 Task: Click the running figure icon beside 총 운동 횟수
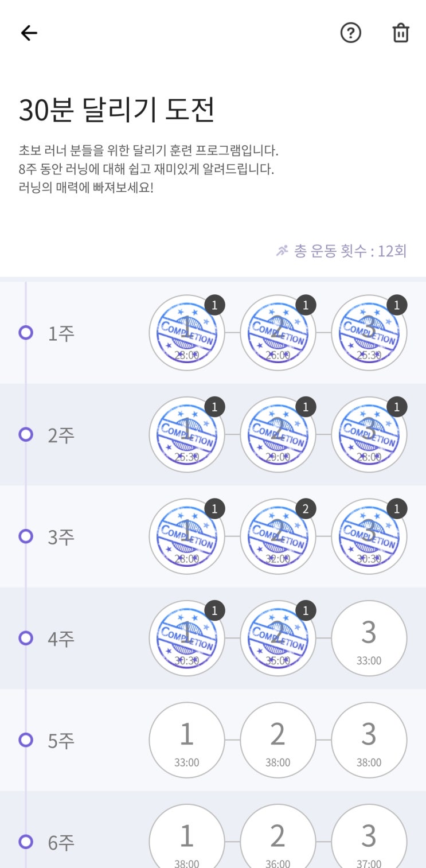(x=282, y=251)
